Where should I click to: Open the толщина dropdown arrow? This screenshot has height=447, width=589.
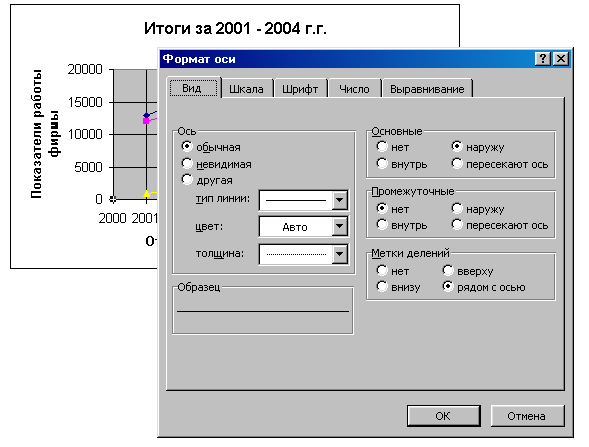[340, 254]
